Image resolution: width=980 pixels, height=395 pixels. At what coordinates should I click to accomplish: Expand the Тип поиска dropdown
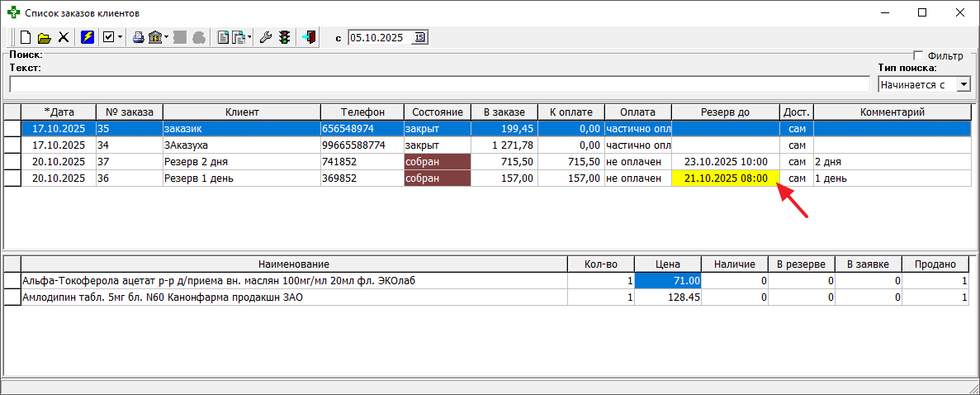click(x=963, y=84)
